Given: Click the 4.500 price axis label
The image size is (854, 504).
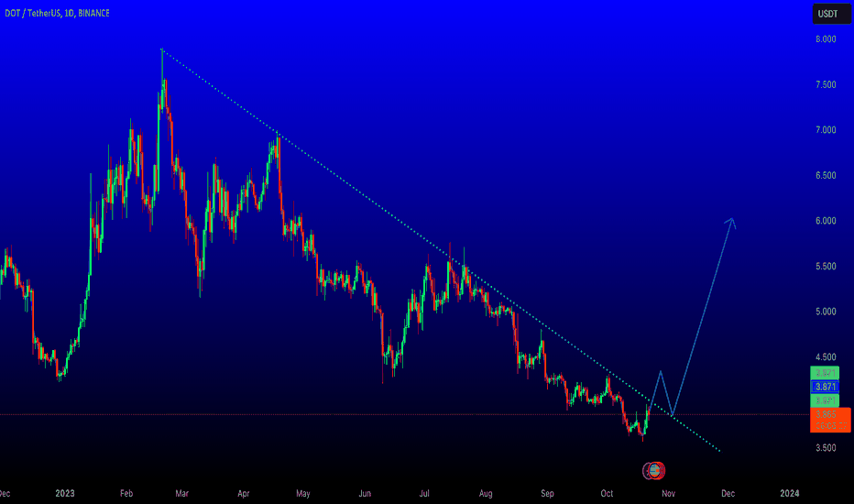Looking at the screenshot, I should click(826, 356).
